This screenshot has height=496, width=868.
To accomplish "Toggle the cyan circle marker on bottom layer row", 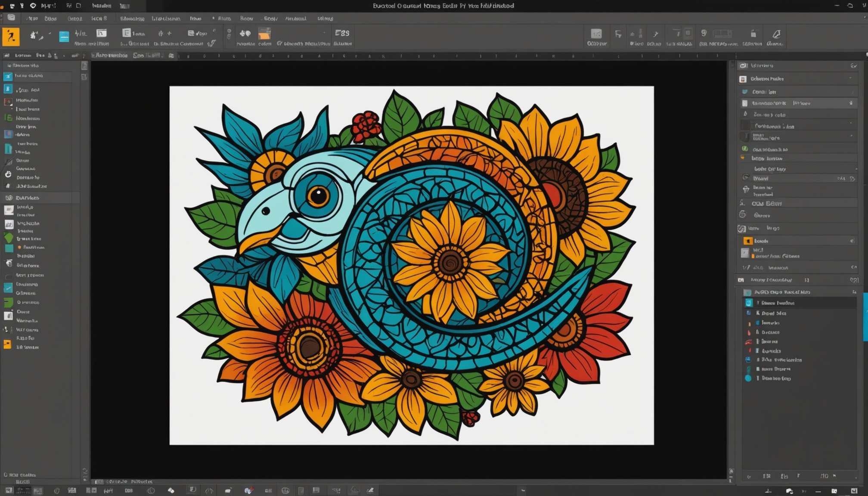I will [x=748, y=378].
